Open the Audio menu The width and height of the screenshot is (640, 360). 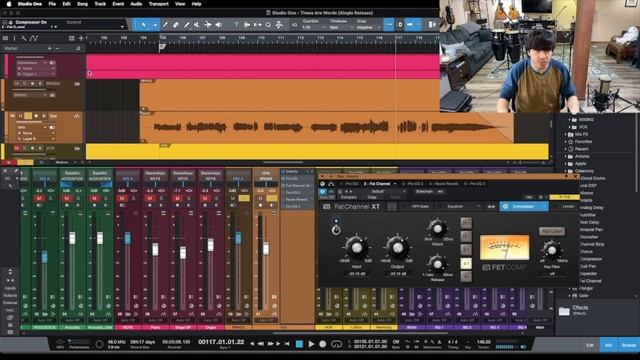point(136,4)
